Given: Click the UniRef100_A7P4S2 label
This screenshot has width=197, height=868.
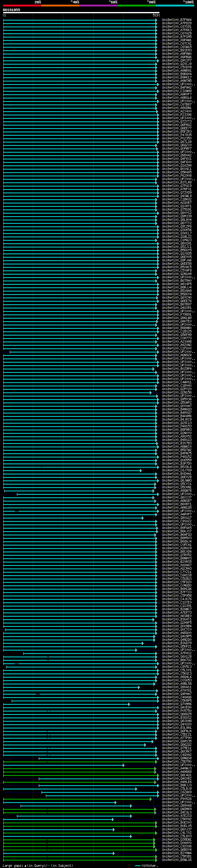Looking at the screenshot, I should (x=176, y=653).
